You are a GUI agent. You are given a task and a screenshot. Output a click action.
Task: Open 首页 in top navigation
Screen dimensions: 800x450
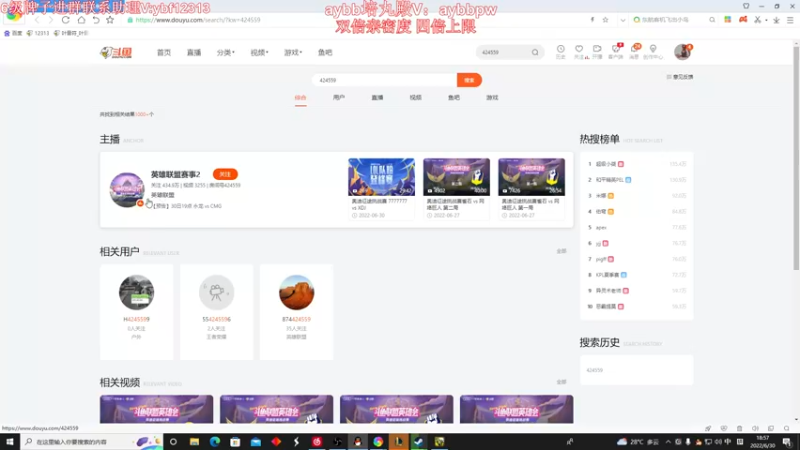(x=164, y=53)
